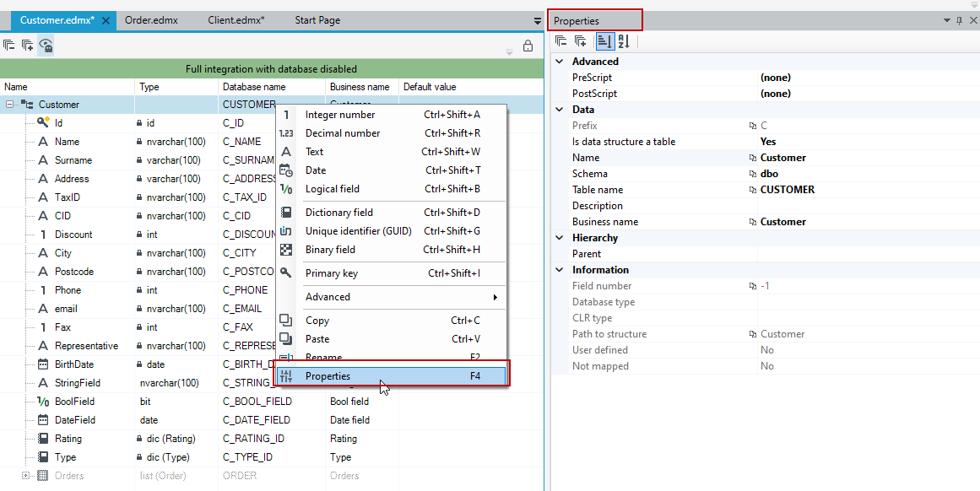Click the key icon of the Id row
Viewport: 980px width, 491px height.
pyautogui.click(x=43, y=122)
